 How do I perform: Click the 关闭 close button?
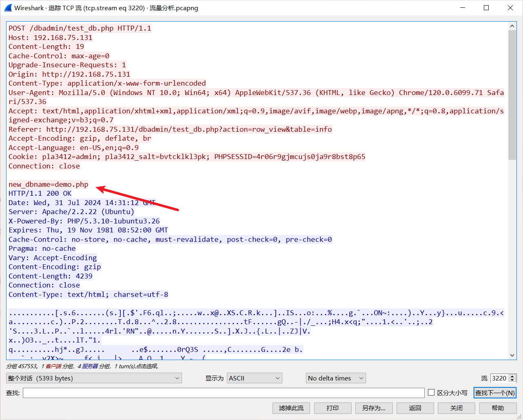click(457, 408)
